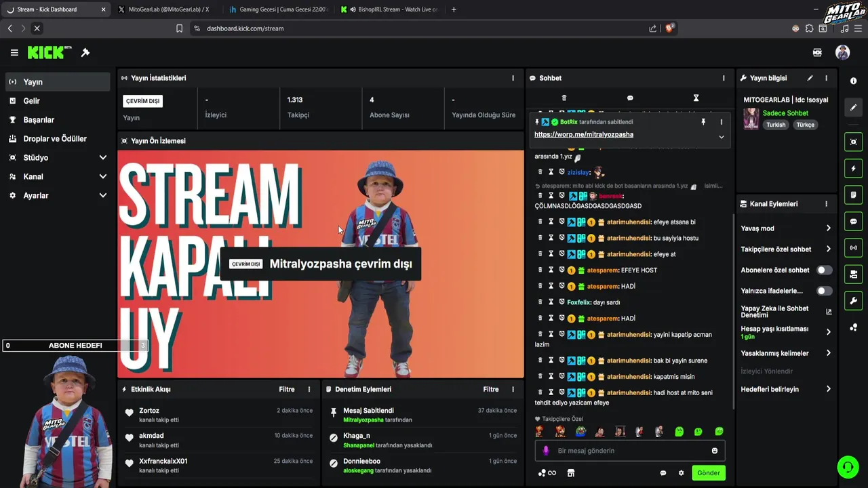Open Yasaklanmış kelimeler options
This screenshot has height=488, width=868.
pyautogui.click(x=786, y=353)
